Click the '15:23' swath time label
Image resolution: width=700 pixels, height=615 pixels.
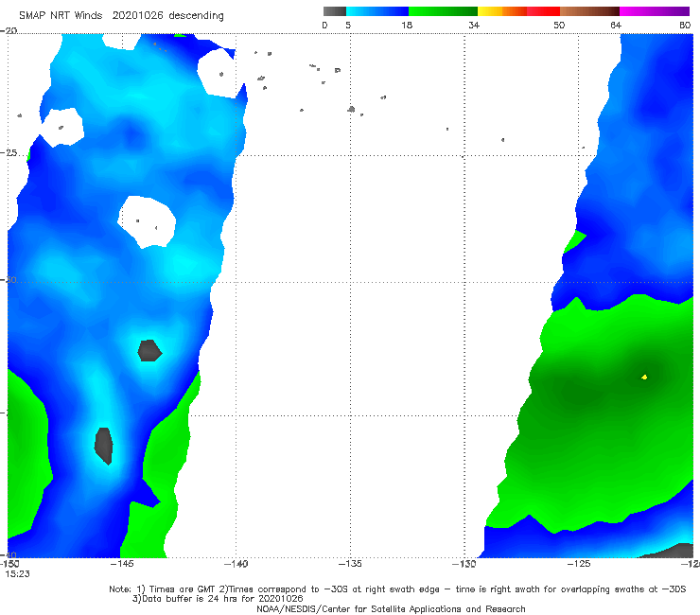coord(17,574)
